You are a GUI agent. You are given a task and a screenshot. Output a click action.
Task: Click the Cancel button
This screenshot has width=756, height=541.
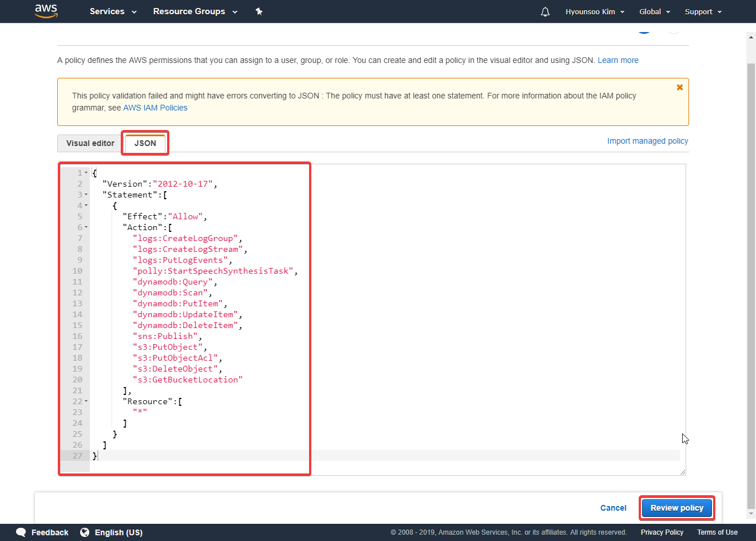(613, 508)
